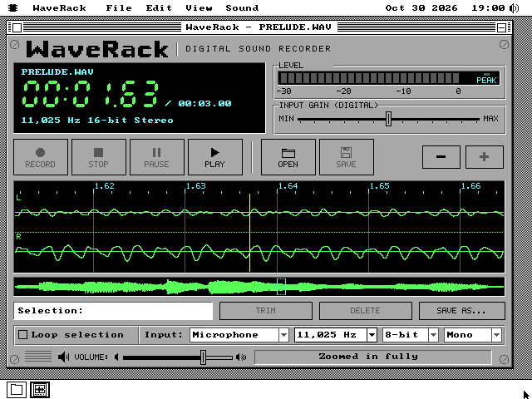This screenshot has height=399, width=532.
Task: Click the cyan viewport marker in overview waveform
Action: click(x=281, y=287)
